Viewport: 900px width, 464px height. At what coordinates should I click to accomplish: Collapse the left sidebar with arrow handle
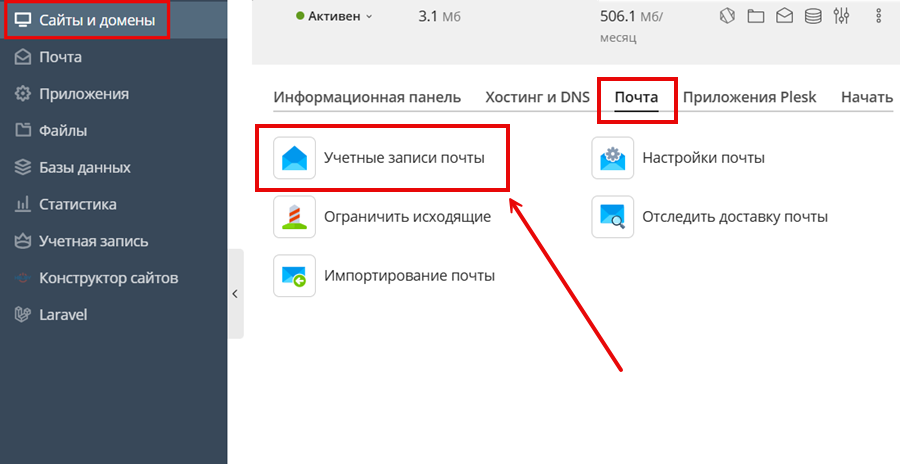pos(235,294)
